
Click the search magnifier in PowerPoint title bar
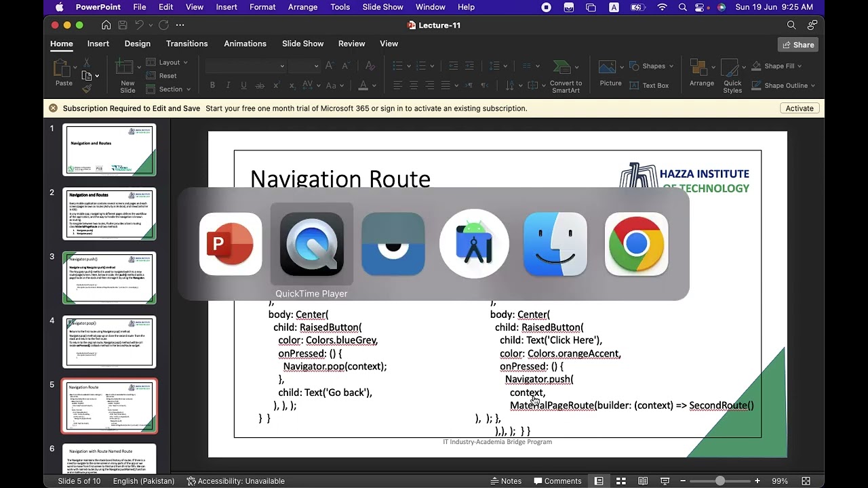[x=791, y=25]
